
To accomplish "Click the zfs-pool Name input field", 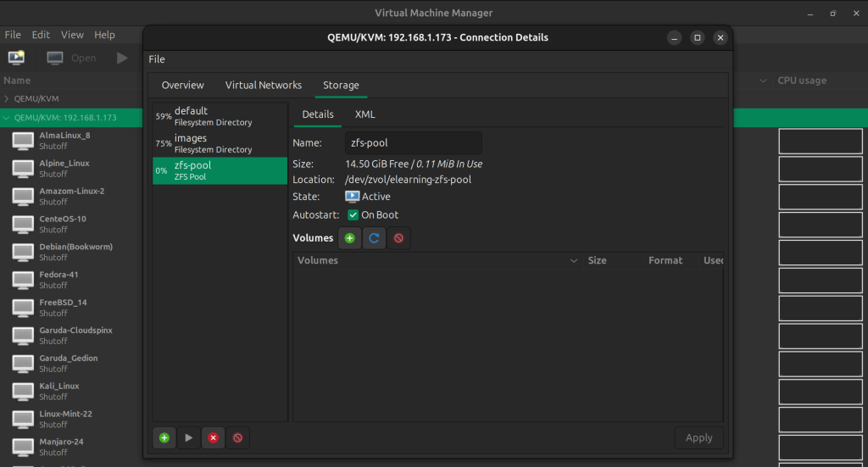I will [413, 142].
